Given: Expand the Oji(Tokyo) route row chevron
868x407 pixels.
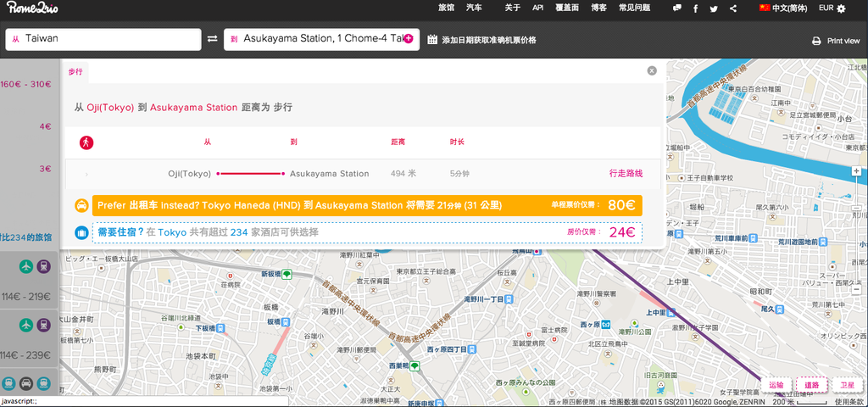Looking at the screenshot, I should click(86, 175).
